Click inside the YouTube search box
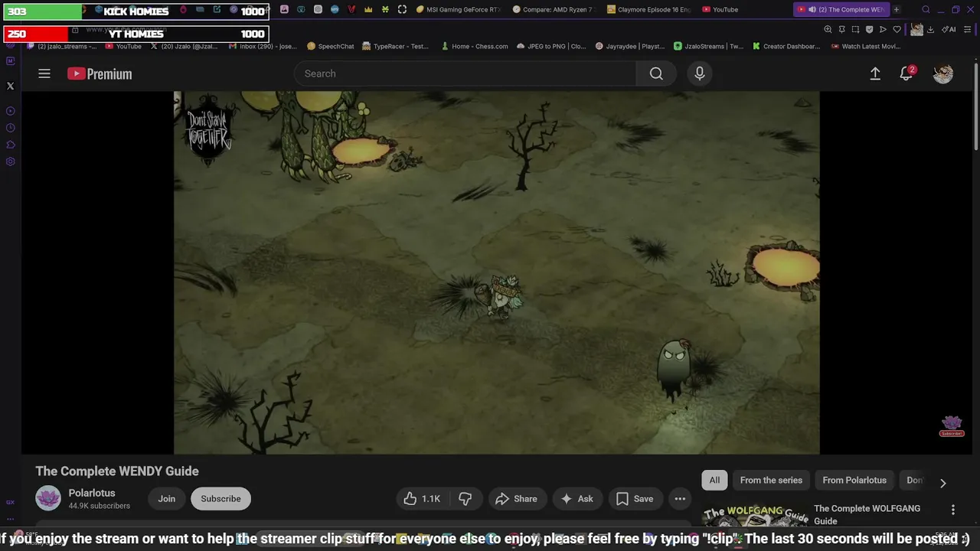Viewport: 980px width, 551px height. tap(465, 73)
